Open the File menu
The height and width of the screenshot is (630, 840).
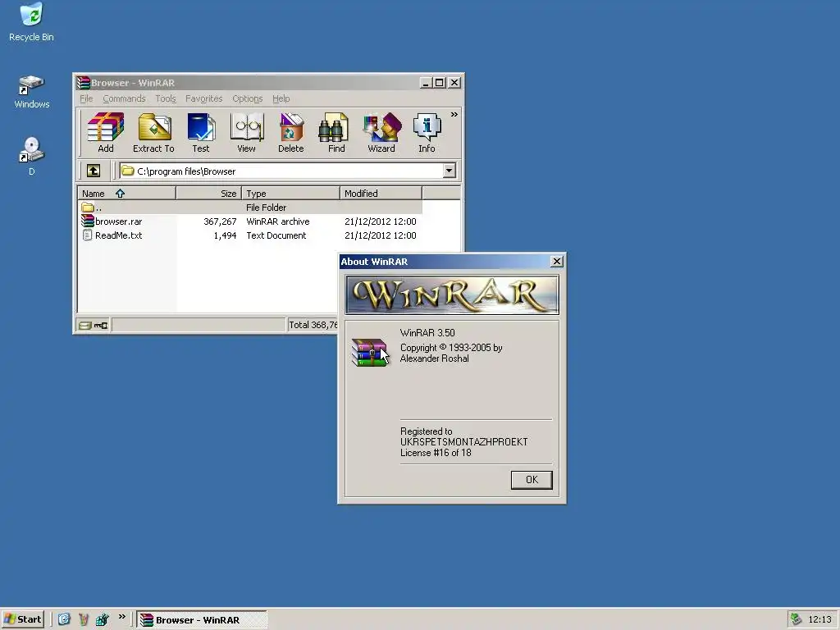tap(86, 98)
